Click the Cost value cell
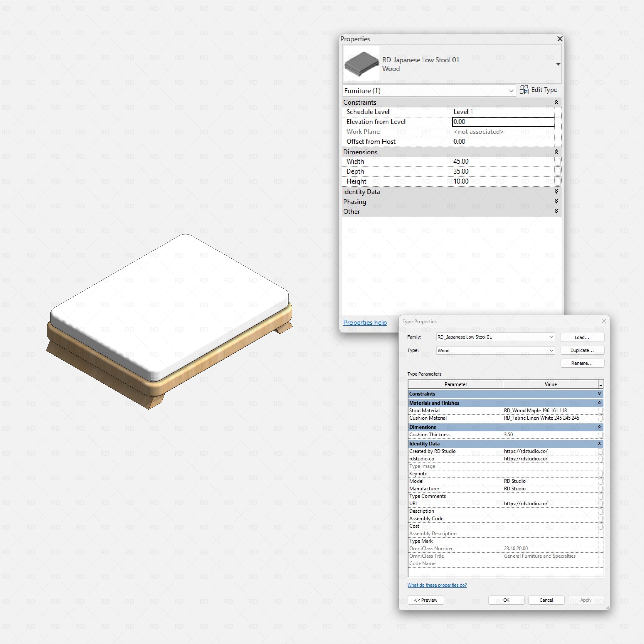 click(x=550, y=526)
